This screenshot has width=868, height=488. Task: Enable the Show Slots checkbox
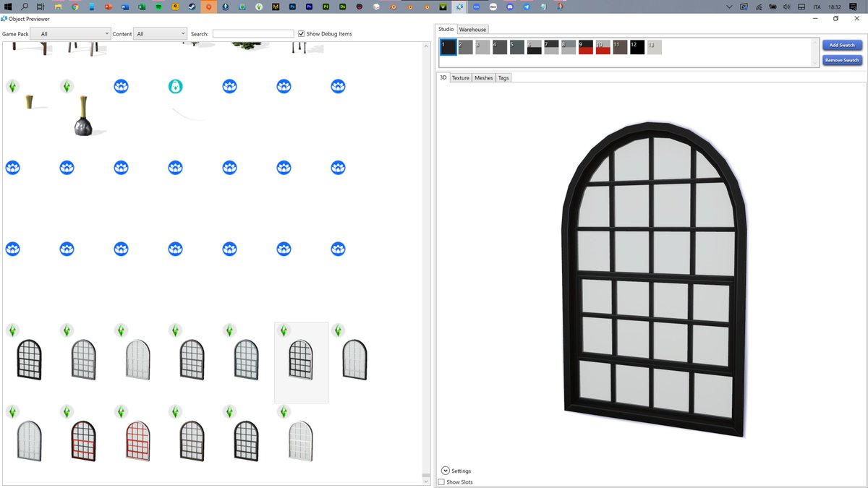pos(441,482)
